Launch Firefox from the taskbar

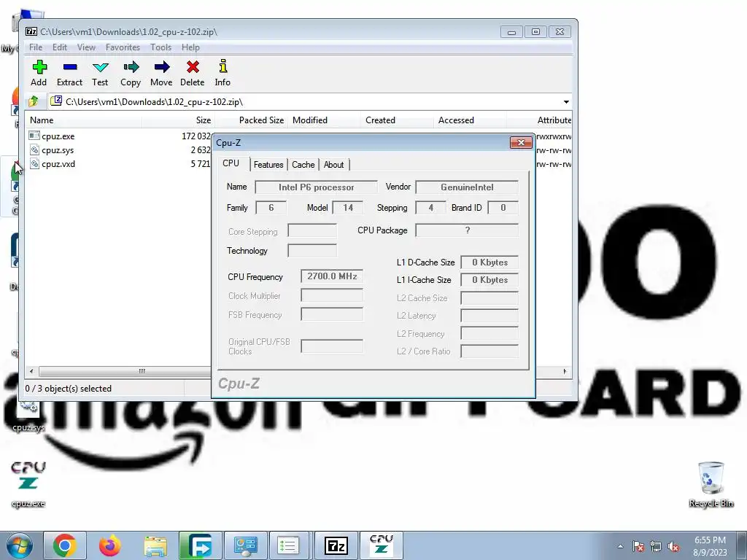point(110,545)
